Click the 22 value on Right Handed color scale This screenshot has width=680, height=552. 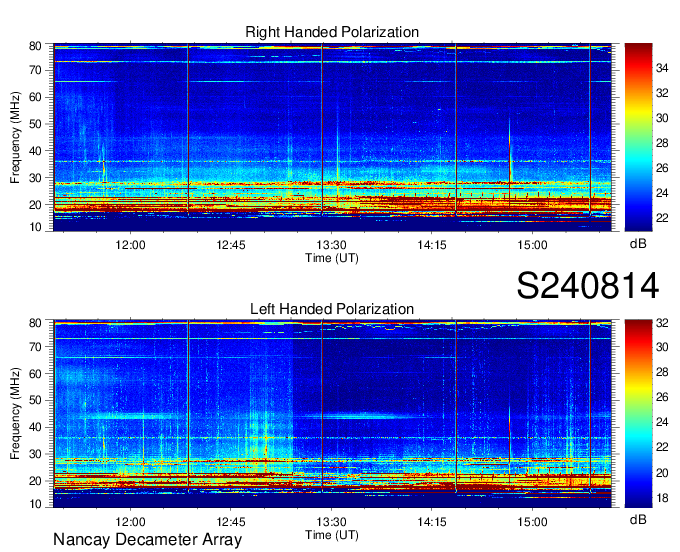[662, 218]
